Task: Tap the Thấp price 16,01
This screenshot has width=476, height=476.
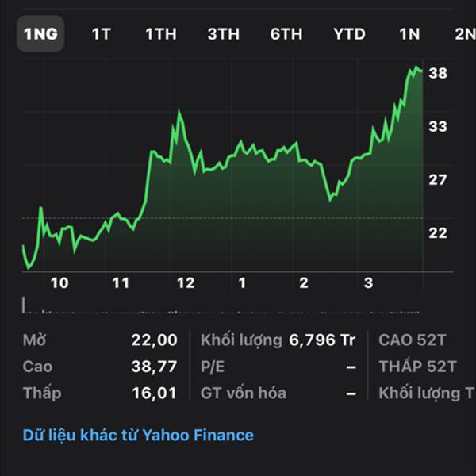Action: pos(154,393)
